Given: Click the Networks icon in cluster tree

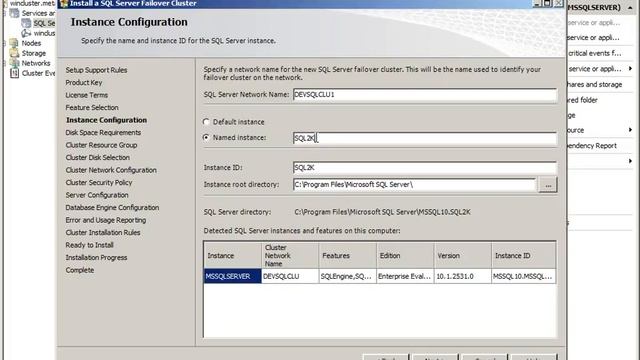Looking at the screenshot, I should tap(15, 63).
